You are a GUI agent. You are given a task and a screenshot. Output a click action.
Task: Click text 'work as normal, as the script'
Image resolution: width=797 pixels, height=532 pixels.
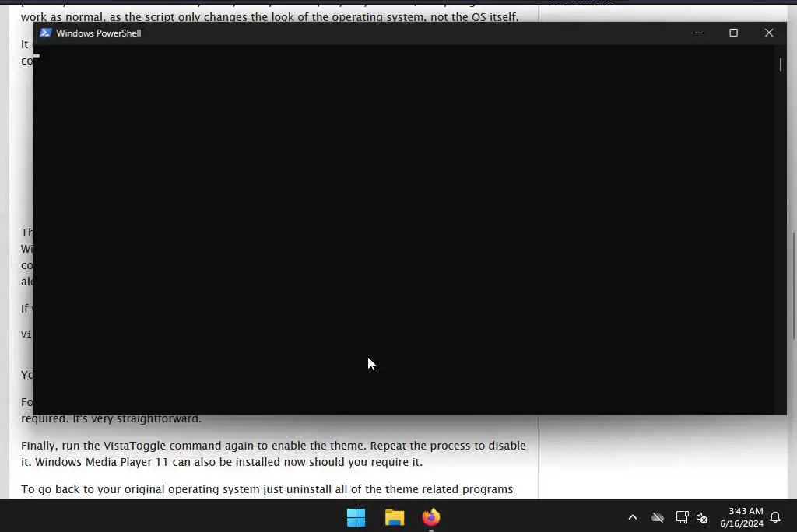pos(97,17)
